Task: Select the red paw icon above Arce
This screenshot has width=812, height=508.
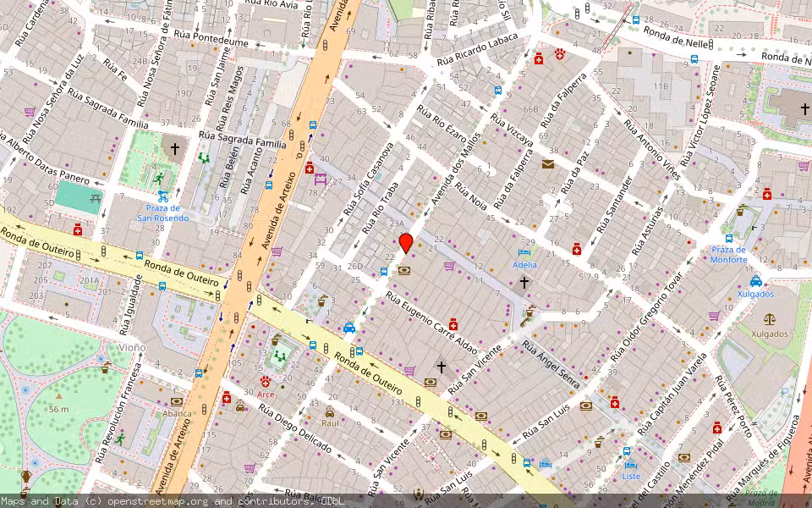Action: [266, 383]
